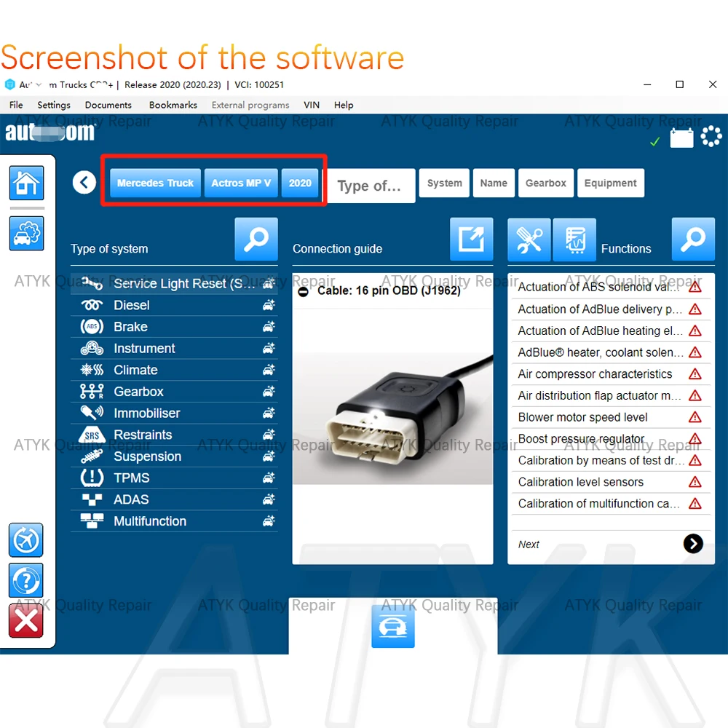
Task: Click the vehicle scan icon at bottom
Action: (393, 626)
